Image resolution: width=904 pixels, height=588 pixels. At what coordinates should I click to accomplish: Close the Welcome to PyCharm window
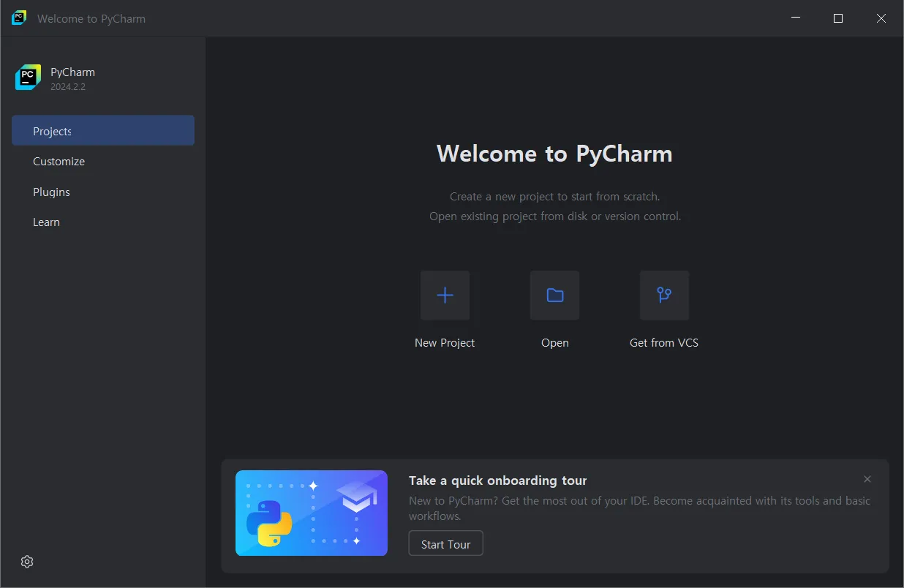click(881, 18)
